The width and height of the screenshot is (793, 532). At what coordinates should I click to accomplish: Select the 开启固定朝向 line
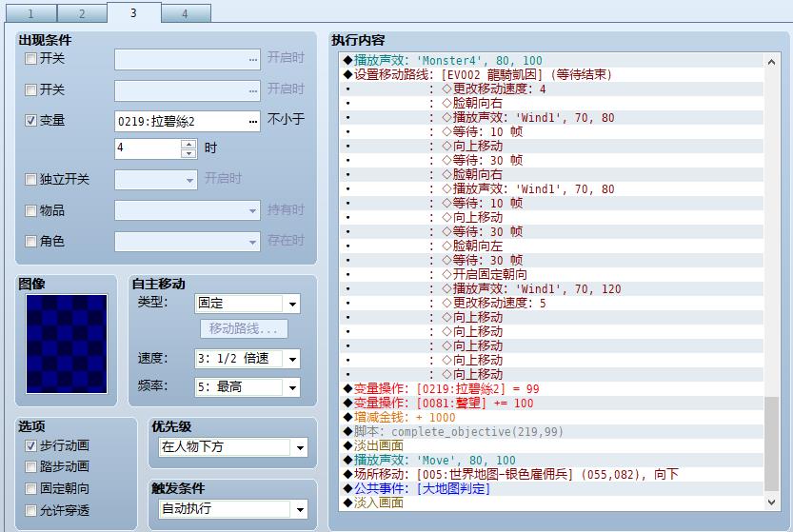click(552, 274)
